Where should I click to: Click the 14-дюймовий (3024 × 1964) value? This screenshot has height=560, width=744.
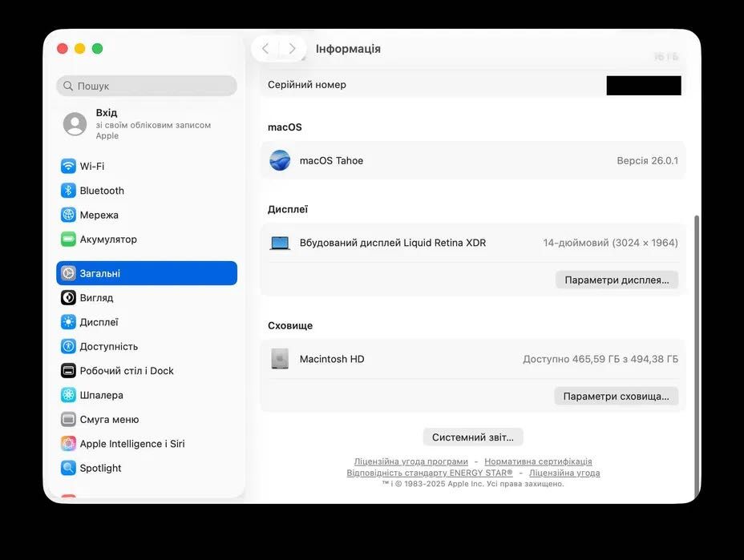pos(611,243)
